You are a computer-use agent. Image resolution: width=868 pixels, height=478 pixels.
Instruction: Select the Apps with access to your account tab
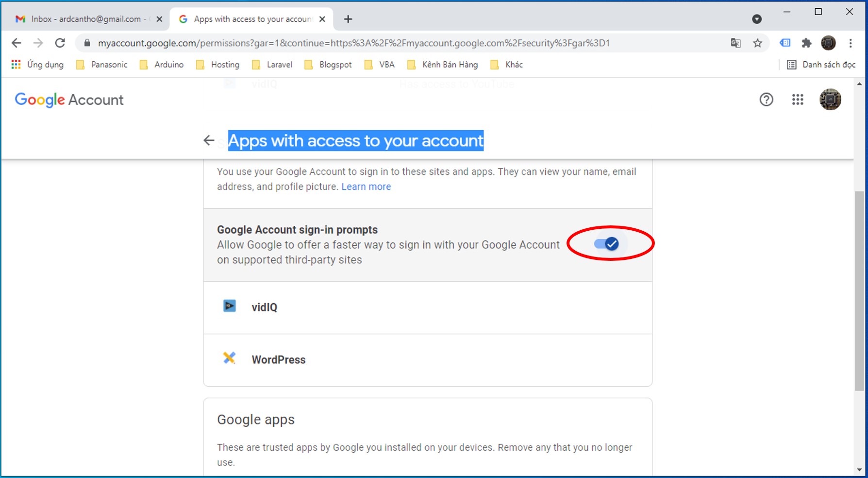tap(252, 19)
